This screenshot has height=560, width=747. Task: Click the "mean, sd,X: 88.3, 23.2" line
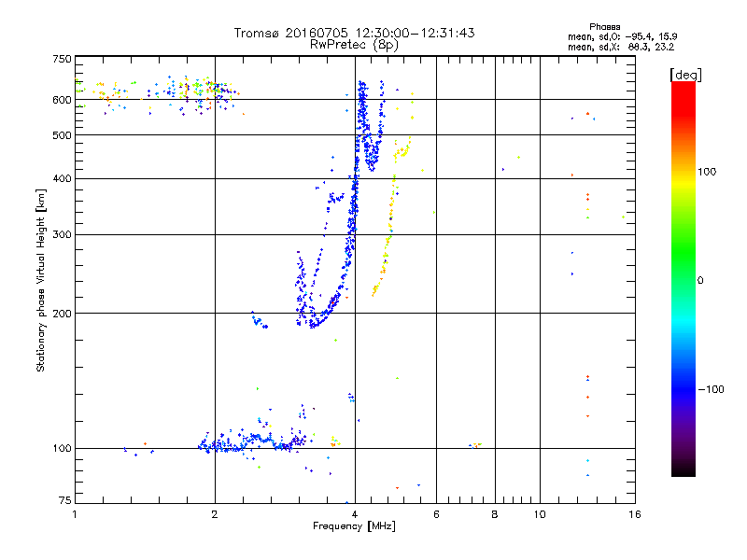click(x=621, y=48)
